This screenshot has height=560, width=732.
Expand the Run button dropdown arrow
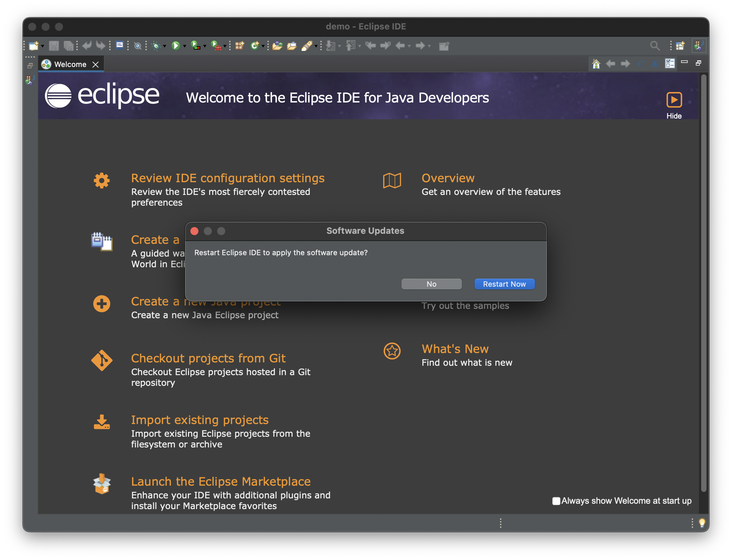tap(185, 46)
